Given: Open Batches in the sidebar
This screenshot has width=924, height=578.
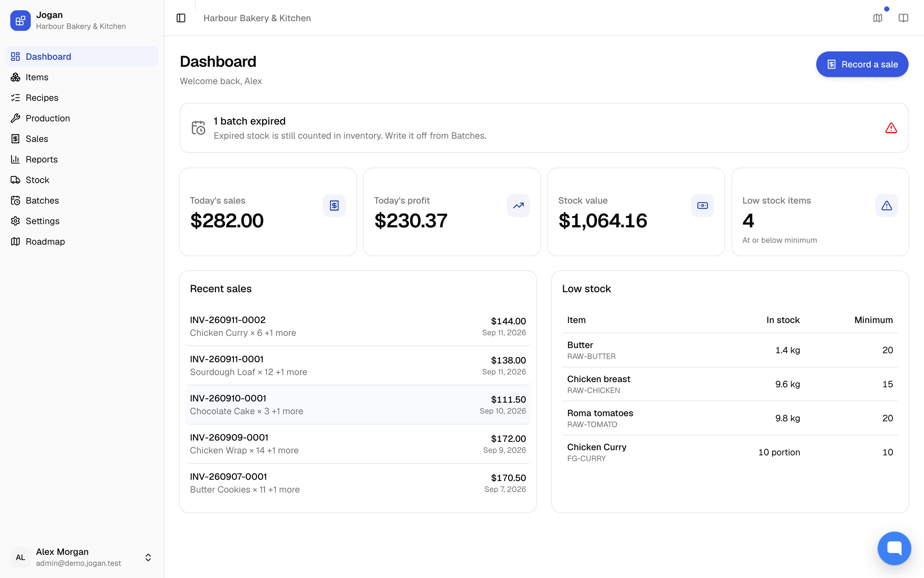Looking at the screenshot, I should [82, 200].
